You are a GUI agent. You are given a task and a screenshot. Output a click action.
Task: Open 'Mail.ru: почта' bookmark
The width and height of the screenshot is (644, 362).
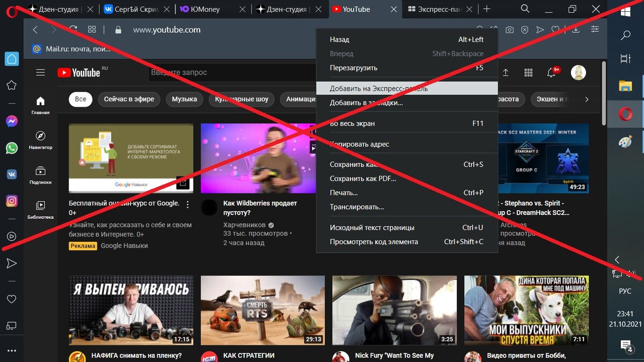(x=71, y=49)
